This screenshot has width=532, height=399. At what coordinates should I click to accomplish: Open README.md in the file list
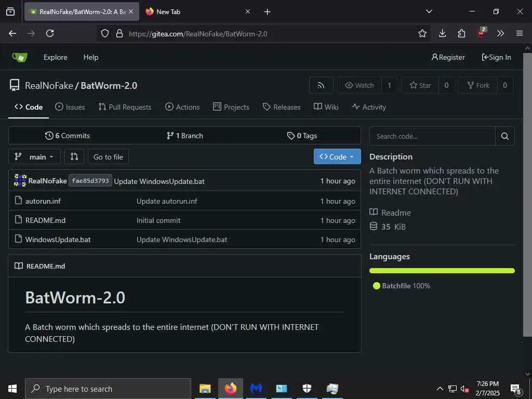[x=46, y=220]
